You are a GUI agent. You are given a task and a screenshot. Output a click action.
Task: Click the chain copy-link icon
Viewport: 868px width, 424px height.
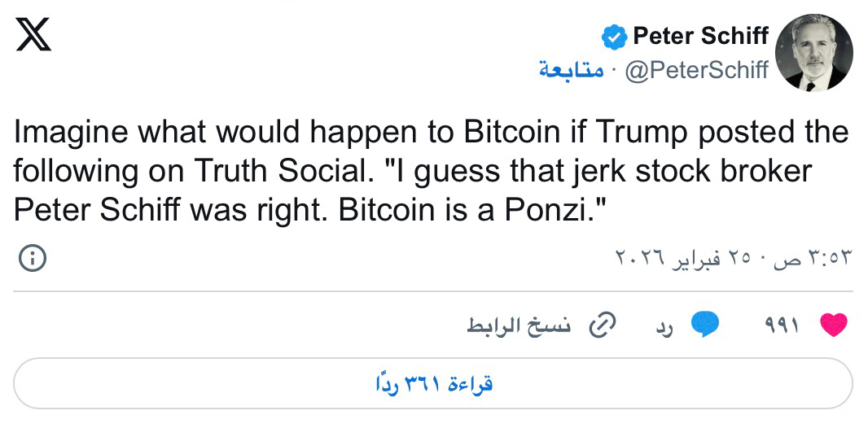601,326
